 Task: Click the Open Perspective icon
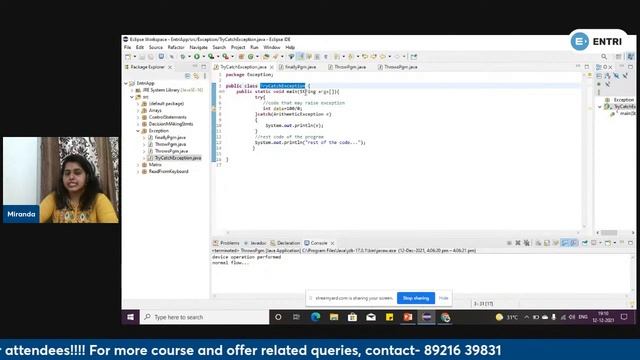pyautogui.click(x=619, y=57)
